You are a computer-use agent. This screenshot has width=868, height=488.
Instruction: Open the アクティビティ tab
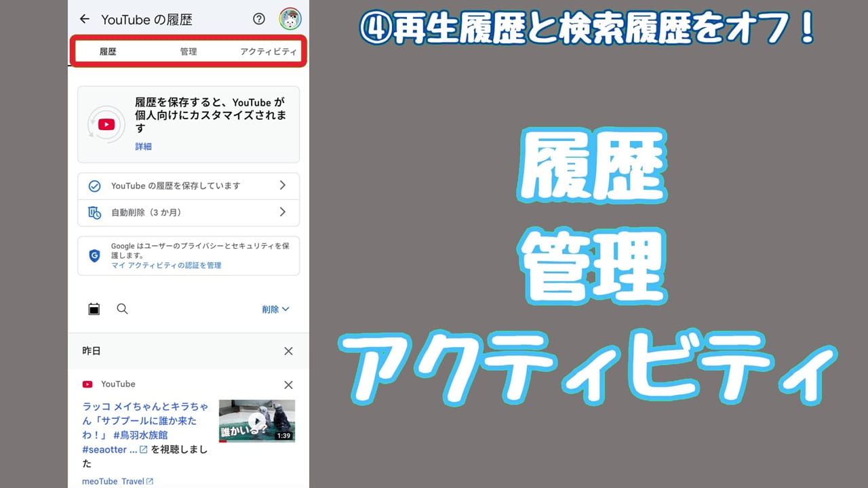click(269, 52)
